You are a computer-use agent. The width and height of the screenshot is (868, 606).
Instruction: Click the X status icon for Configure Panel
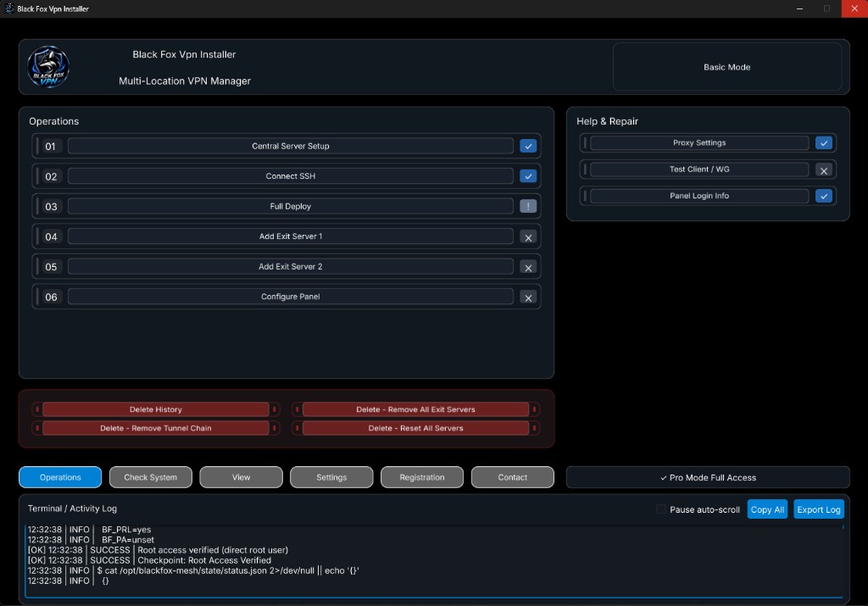(x=528, y=297)
